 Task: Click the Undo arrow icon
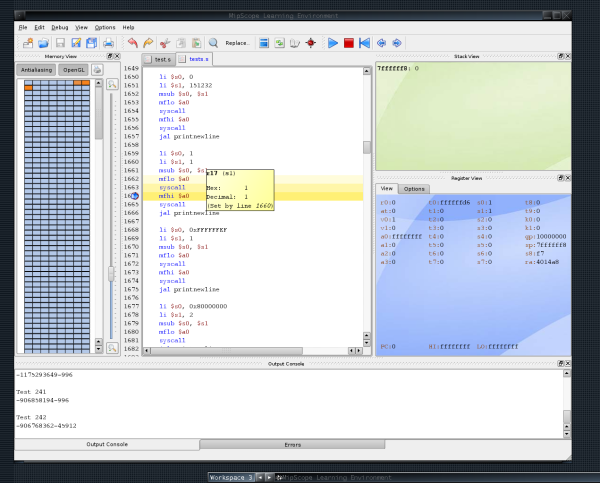[132, 43]
